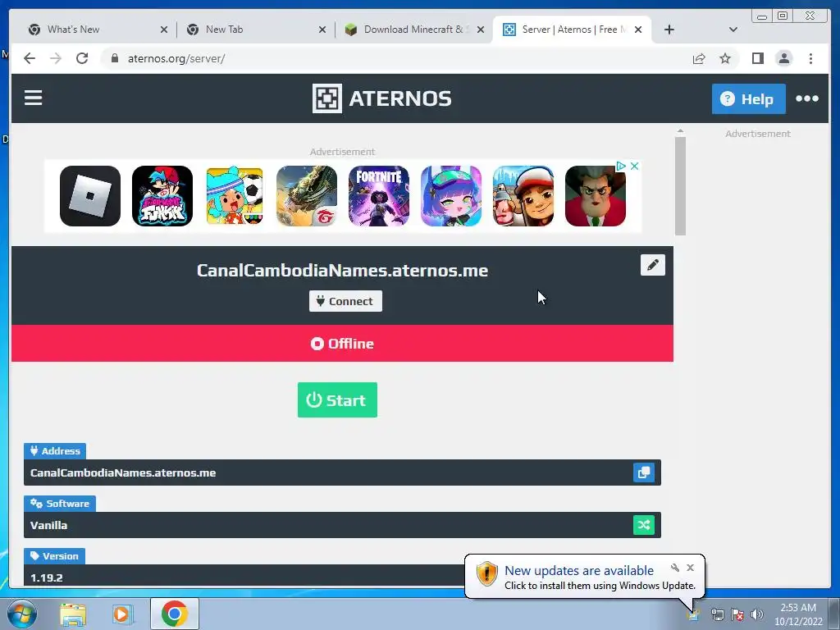The width and height of the screenshot is (840, 630).
Task: Open Chrome side panel
Action: point(757,58)
